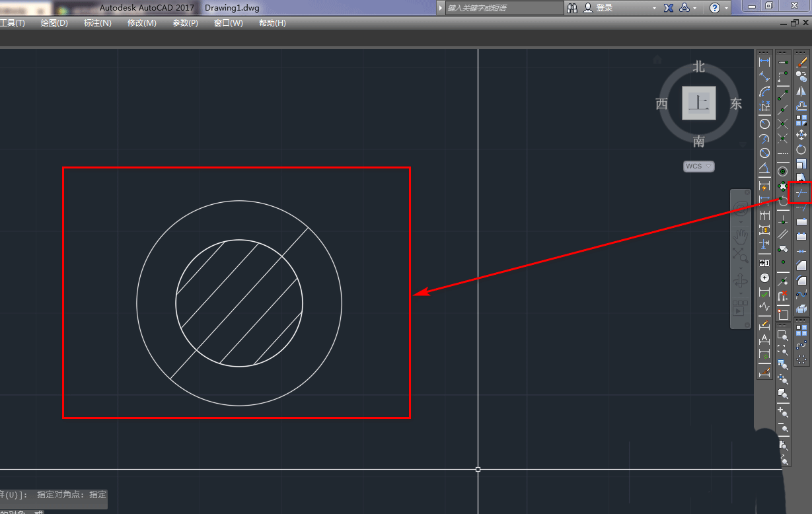This screenshot has width=812, height=514.
Task: Select the Erase tool
Action: (801, 61)
